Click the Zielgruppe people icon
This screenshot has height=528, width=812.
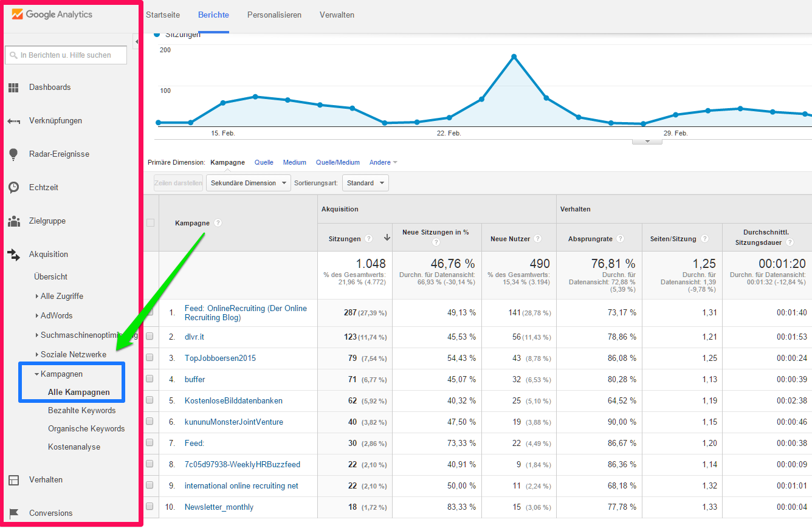click(13, 221)
